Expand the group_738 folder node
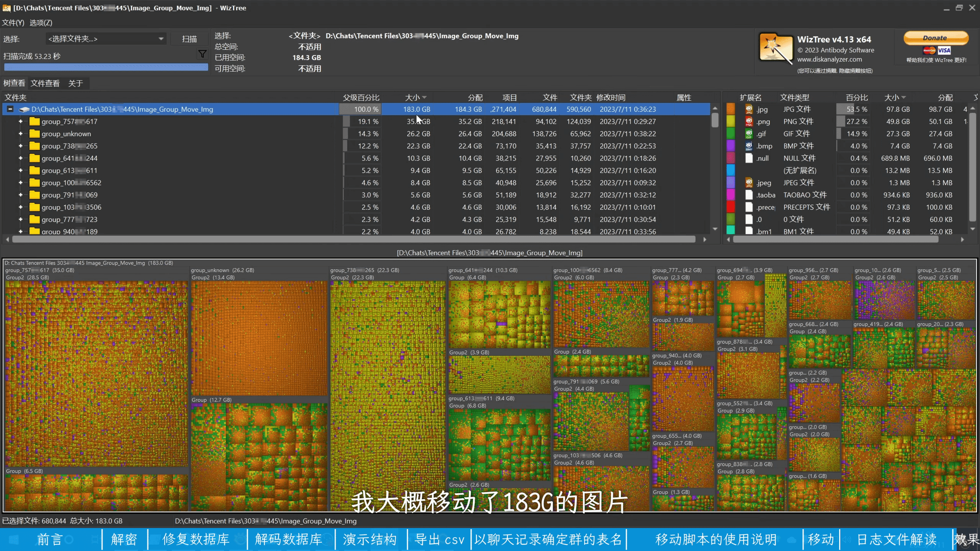Screen dimensions: 980x551 [21, 146]
